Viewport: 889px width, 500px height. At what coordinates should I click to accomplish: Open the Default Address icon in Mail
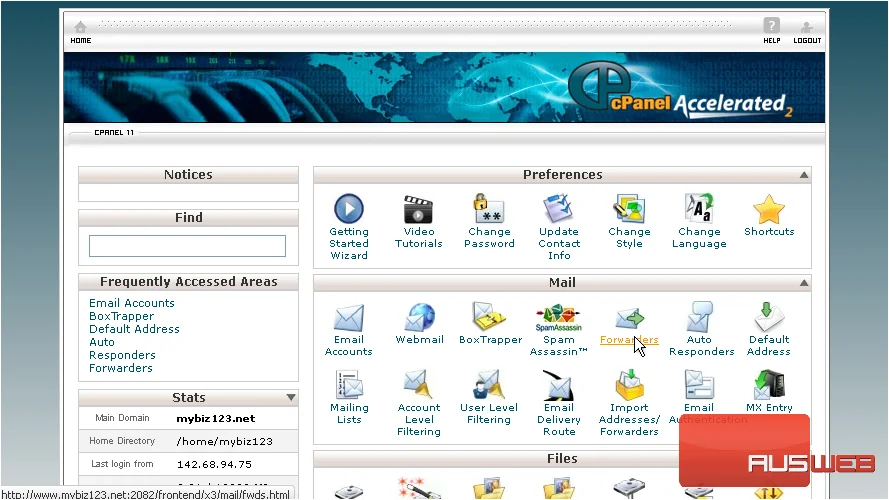click(x=769, y=316)
